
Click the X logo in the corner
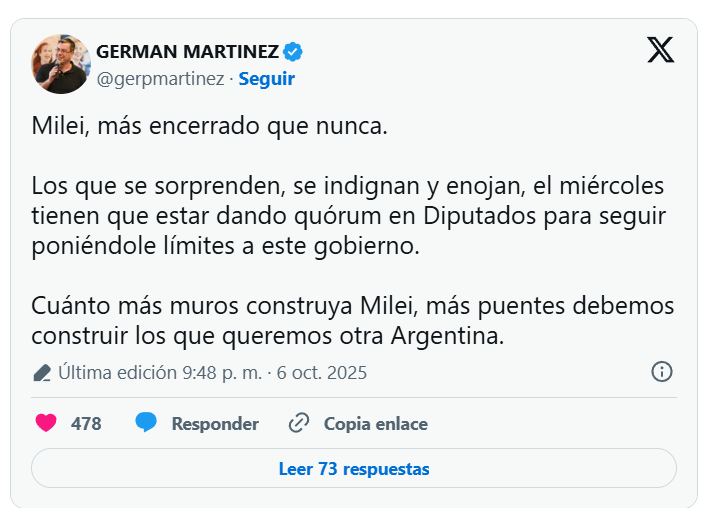660,51
